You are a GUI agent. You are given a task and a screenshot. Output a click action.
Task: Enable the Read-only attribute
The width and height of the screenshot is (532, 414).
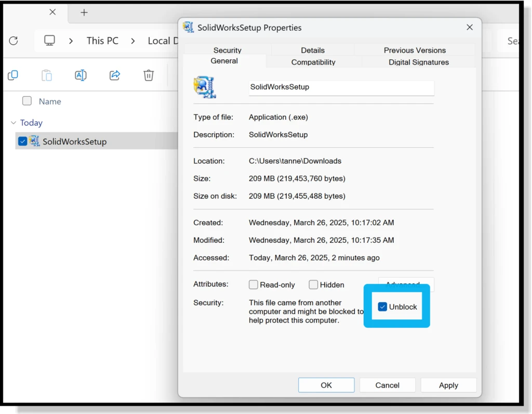click(254, 284)
